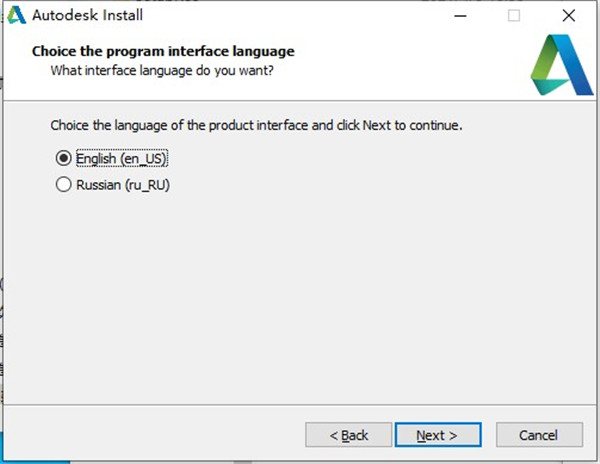
Task: Click the empty gray area below the options
Action: [x=300, y=300]
